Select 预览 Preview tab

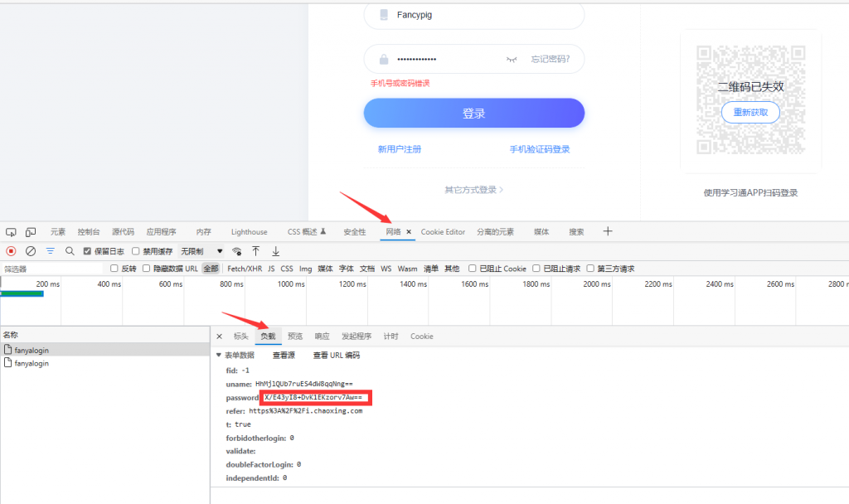295,337
